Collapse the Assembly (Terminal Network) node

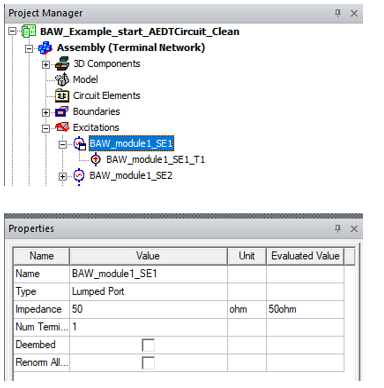point(29,49)
